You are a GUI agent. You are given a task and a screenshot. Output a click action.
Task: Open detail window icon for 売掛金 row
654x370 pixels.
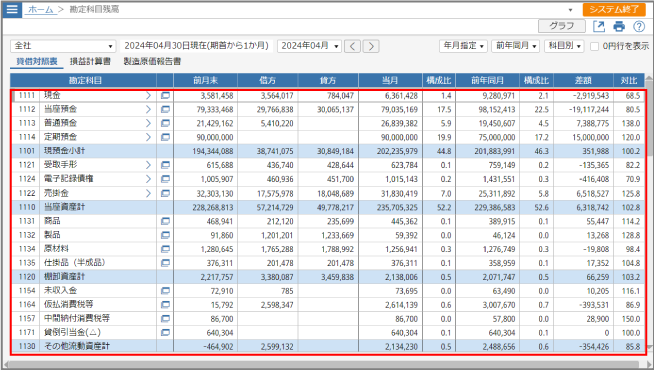click(x=165, y=193)
